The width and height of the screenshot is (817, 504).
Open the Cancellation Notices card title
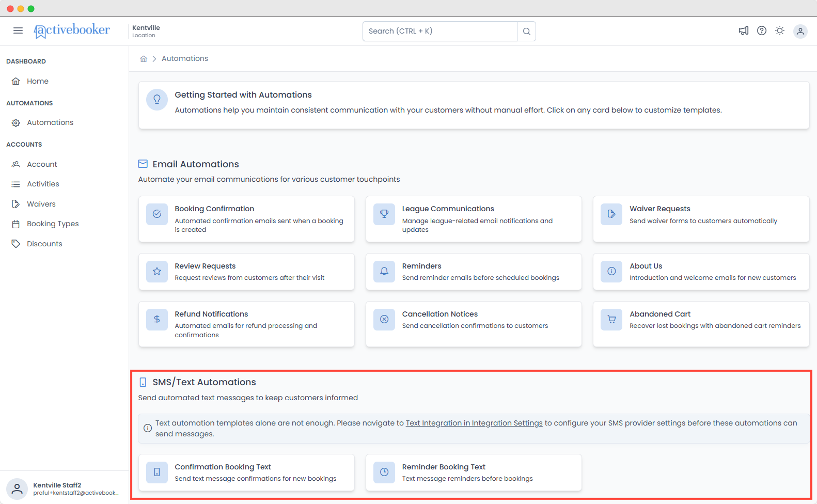pyautogui.click(x=440, y=314)
